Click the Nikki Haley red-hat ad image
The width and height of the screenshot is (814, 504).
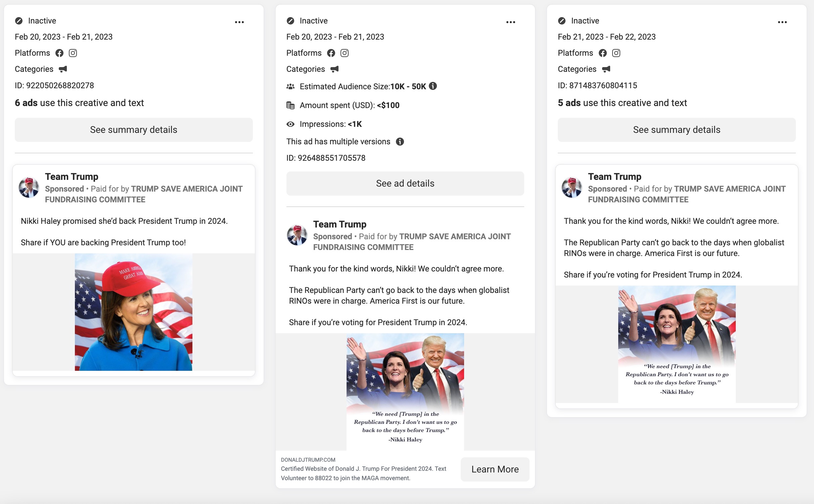[134, 312]
